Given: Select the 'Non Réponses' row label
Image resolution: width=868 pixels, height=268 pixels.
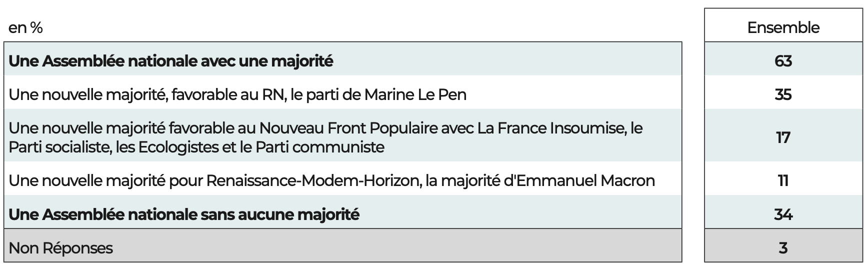Looking at the screenshot, I should pyautogui.click(x=61, y=248).
